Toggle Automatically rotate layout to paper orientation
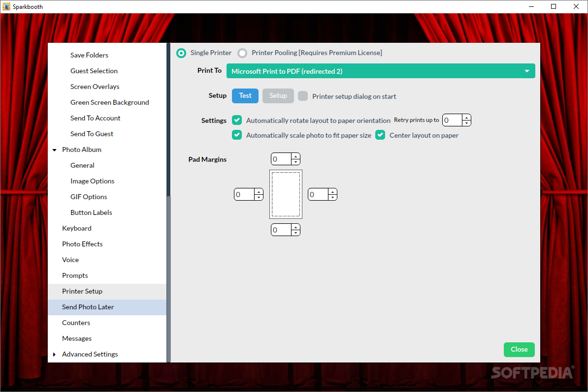 point(237,120)
